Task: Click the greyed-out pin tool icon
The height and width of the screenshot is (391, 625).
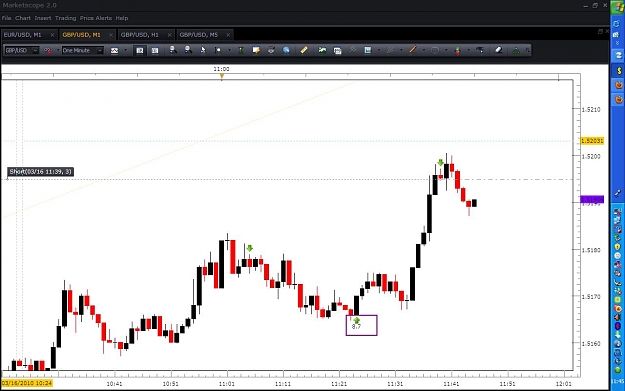Action: point(352,50)
